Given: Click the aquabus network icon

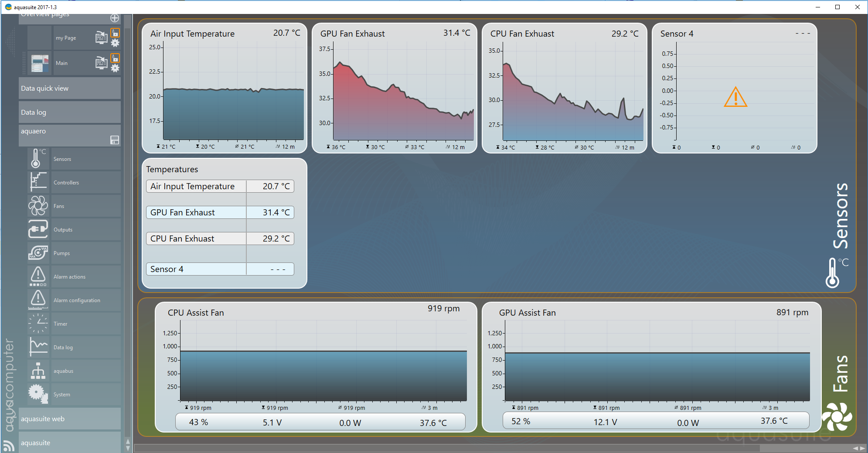Looking at the screenshot, I should point(38,371).
